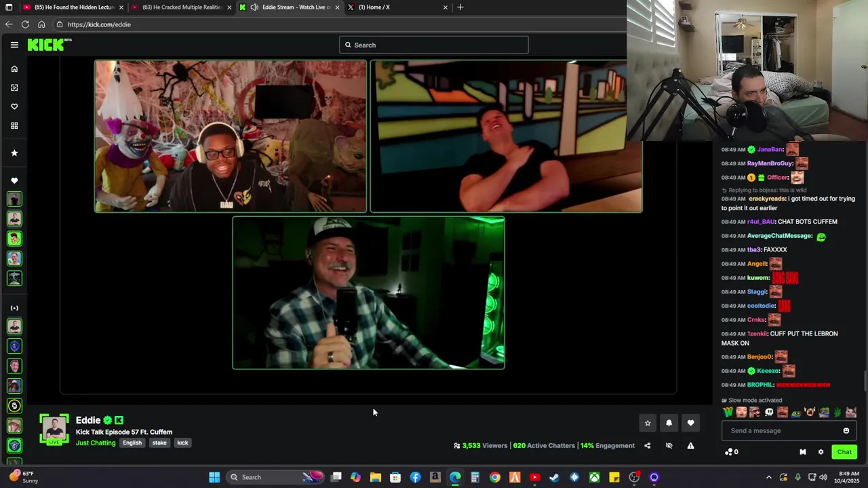Screen dimensions: 868x488
Task: Select the English tag
Action: click(x=132, y=443)
